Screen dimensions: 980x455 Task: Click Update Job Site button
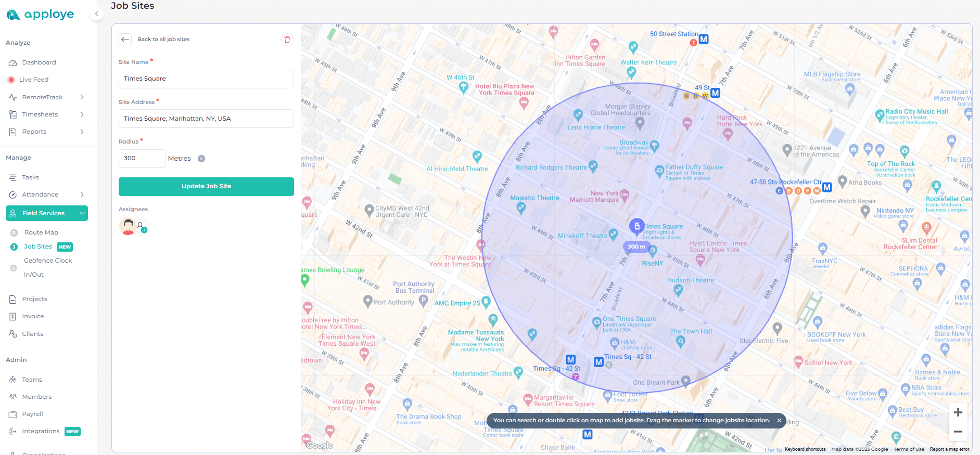pos(206,187)
